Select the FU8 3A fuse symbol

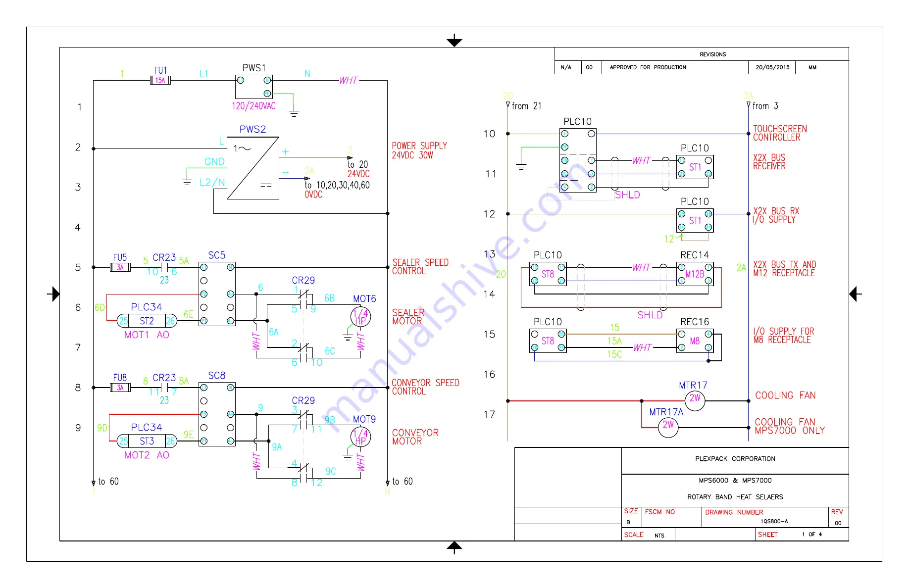coord(120,388)
